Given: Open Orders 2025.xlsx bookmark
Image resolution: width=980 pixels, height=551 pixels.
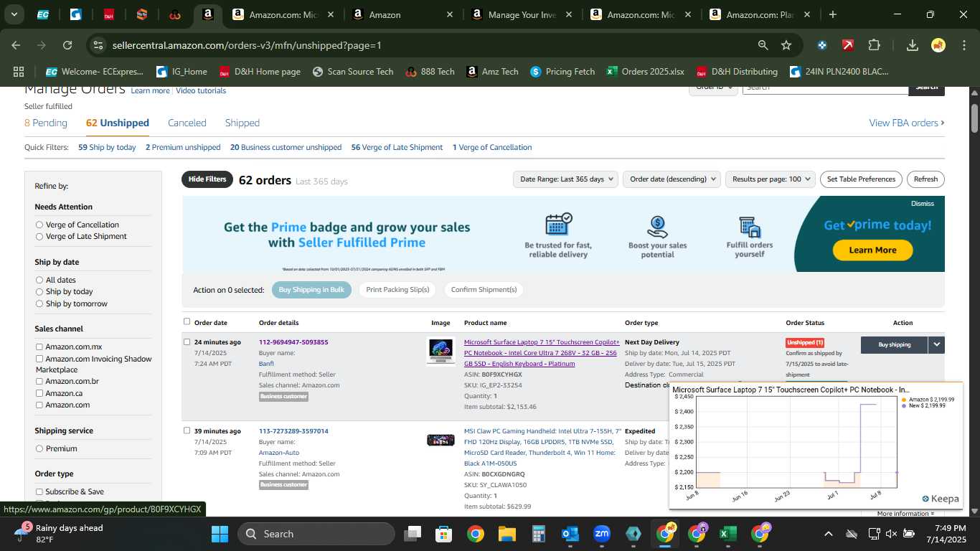Looking at the screenshot, I should tap(645, 72).
